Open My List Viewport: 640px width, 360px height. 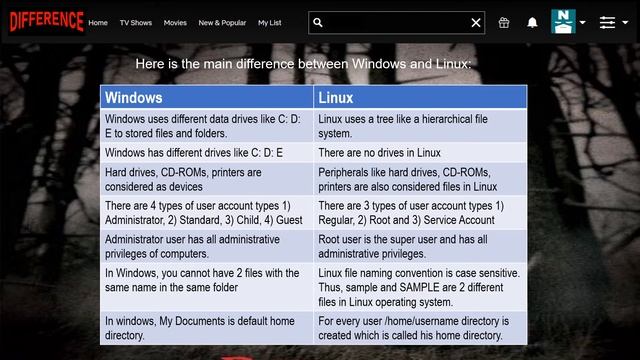pos(269,23)
